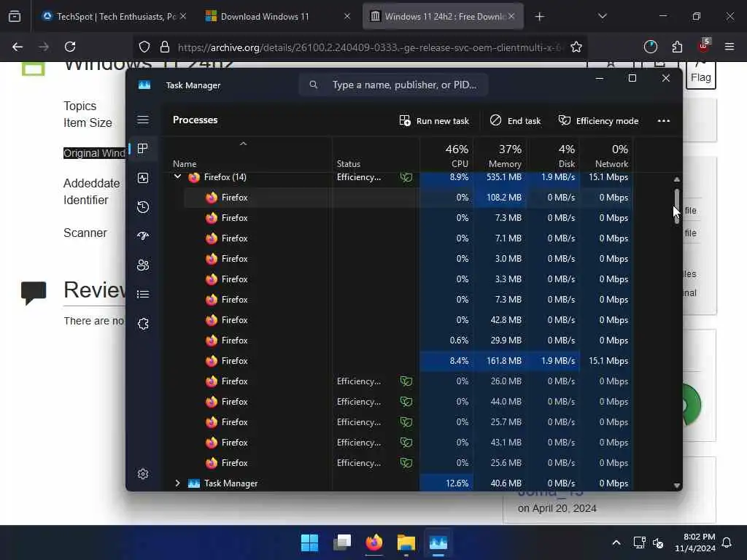Close the TechSpot tab

tap(183, 16)
